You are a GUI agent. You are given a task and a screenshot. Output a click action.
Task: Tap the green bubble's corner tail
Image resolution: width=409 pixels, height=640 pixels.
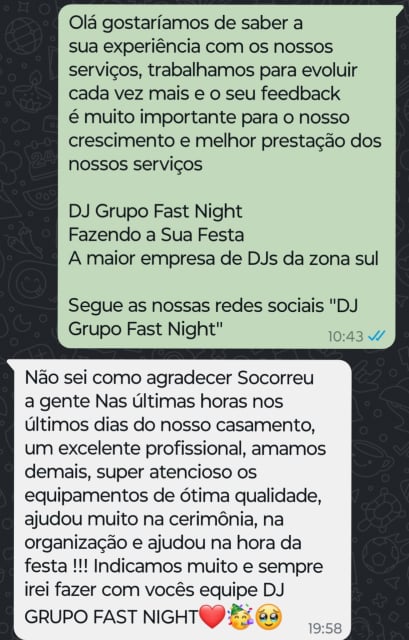click(398, 10)
